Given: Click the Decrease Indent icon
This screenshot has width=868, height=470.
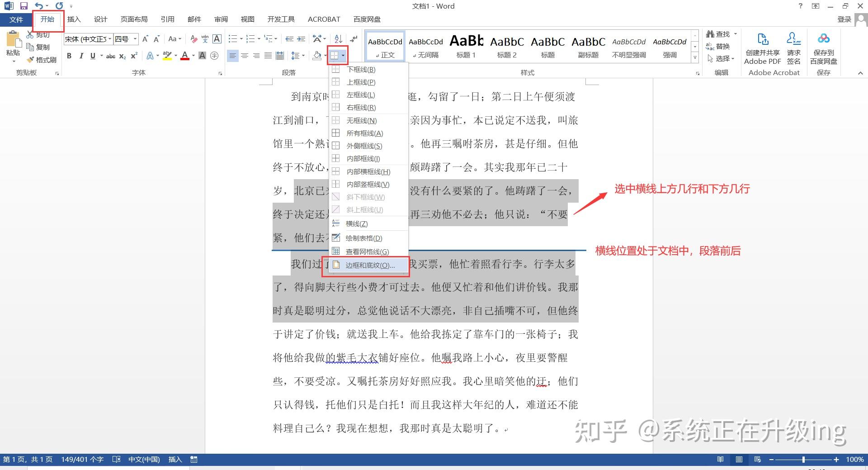Looking at the screenshot, I should (289, 39).
